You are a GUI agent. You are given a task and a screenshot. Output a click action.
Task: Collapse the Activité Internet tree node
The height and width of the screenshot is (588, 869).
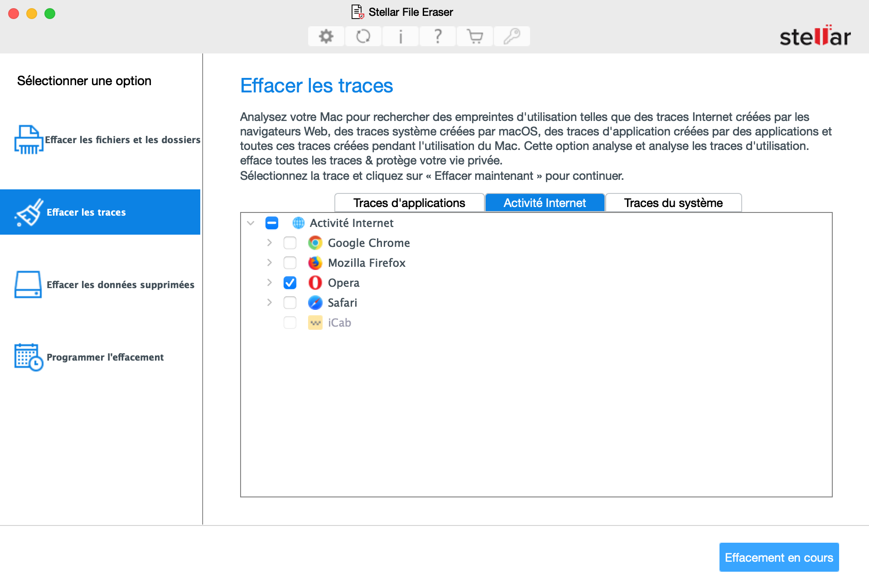click(x=251, y=223)
